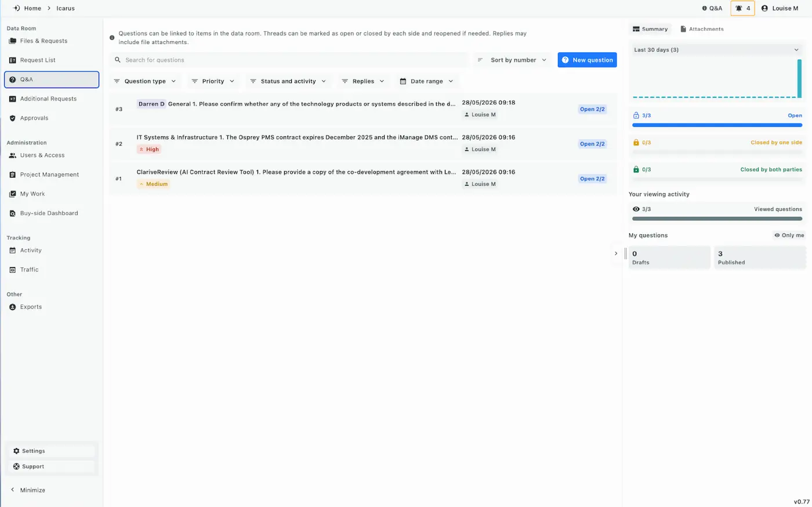The image size is (812, 507).
Task: Open question #1 ClariveReview AI Contract
Action: (363, 179)
